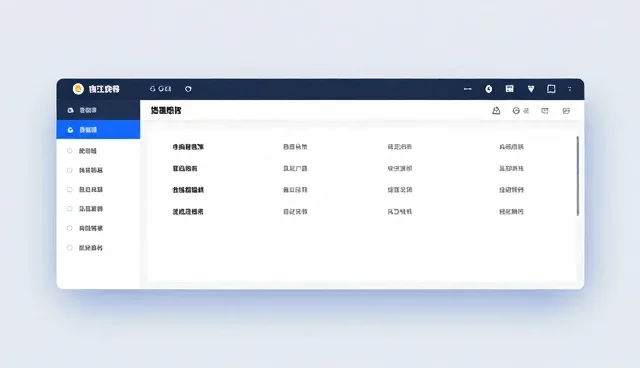Click the bold label of the fourth table row

188,212
